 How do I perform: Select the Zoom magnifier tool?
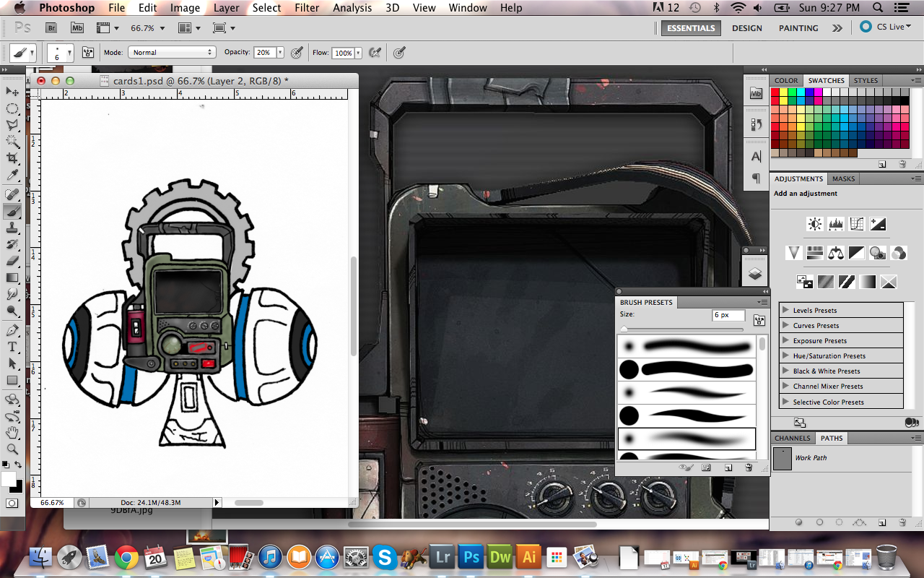click(x=13, y=449)
